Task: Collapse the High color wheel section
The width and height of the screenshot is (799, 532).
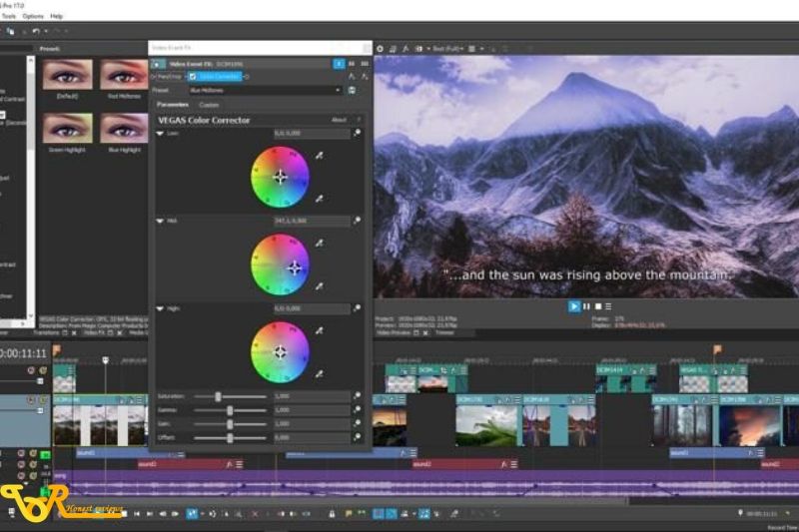Action: coord(160,308)
